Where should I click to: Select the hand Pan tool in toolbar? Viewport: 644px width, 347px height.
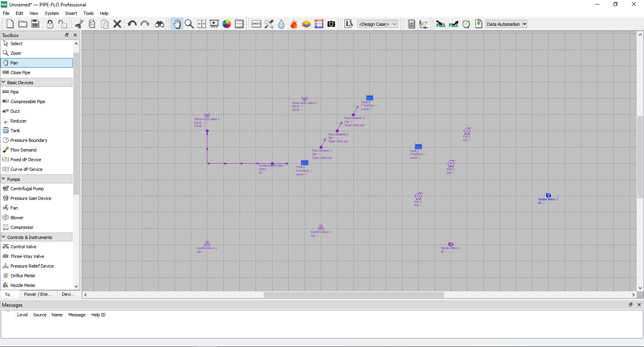[177, 24]
